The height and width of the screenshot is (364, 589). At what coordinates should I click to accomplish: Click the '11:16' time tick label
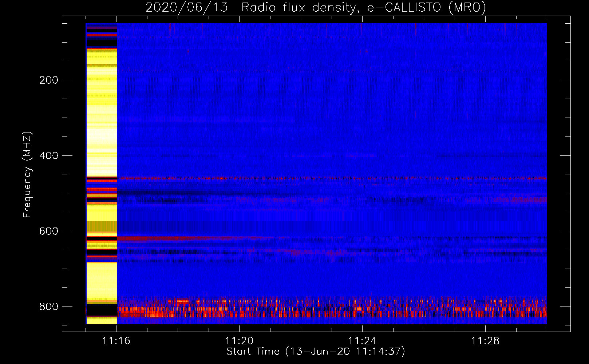[116, 341]
